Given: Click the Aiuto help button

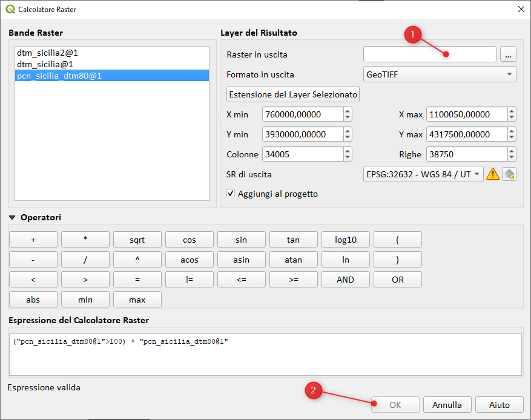Looking at the screenshot, I should (500, 405).
